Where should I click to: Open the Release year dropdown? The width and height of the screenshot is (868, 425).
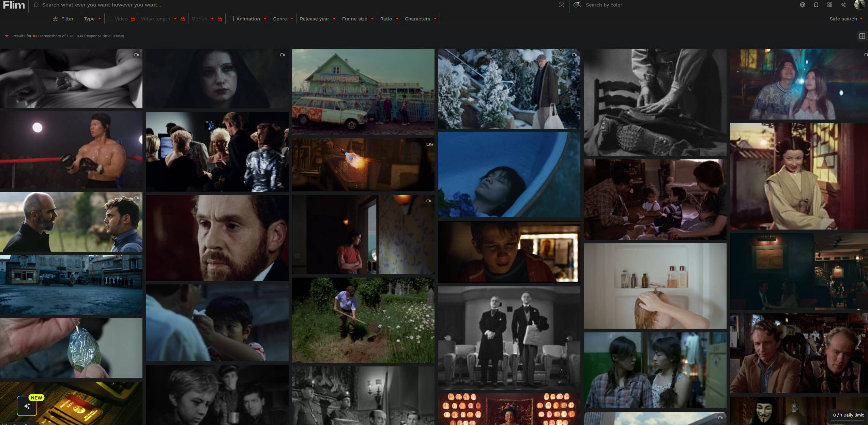[x=317, y=19]
